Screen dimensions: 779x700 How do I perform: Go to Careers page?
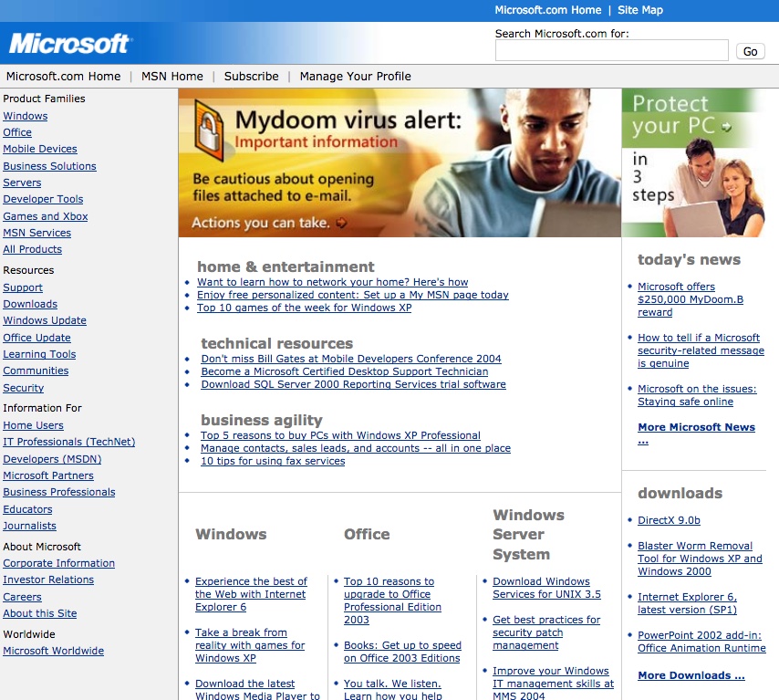click(x=23, y=597)
